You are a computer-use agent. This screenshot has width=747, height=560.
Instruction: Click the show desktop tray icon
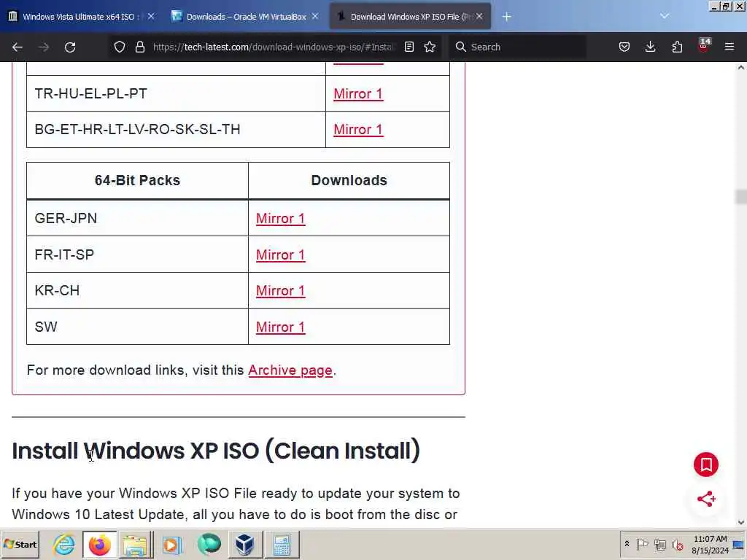click(739, 544)
